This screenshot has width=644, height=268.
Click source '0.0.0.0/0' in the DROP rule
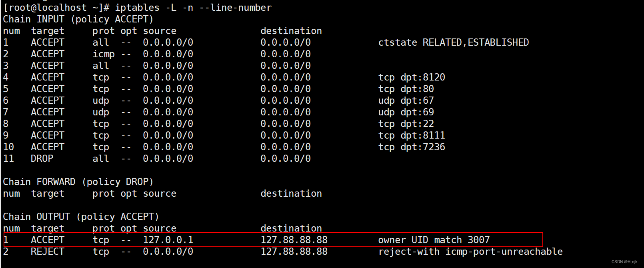tap(168, 159)
